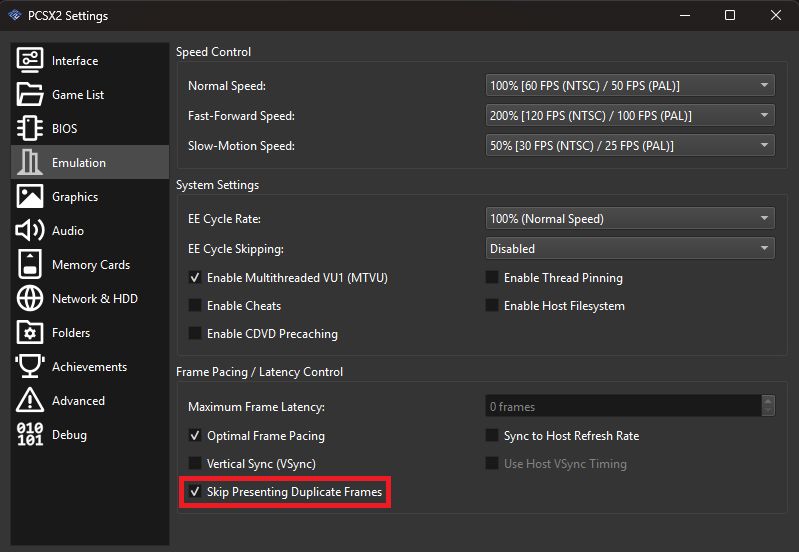
Task: Open the EE Cycle Skipping dropdown
Action: coord(630,249)
